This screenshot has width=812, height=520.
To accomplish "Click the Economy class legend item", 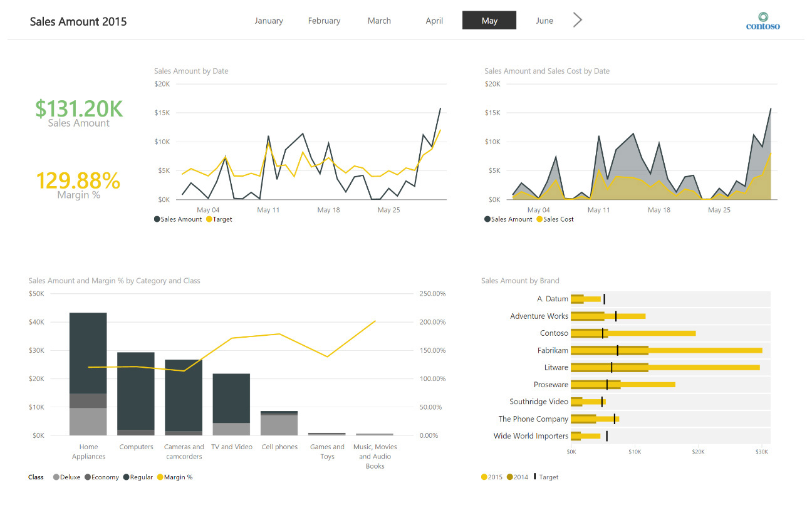I will (101, 477).
